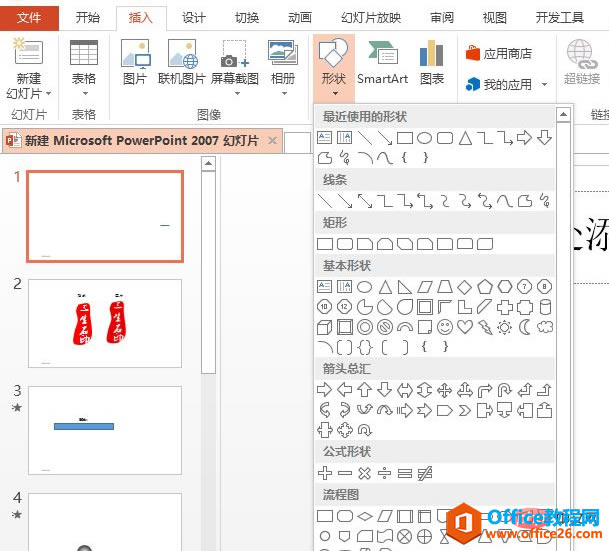Click the 新建幻灯片 new slide icon
609x551 pixels.
pyautogui.click(x=28, y=51)
